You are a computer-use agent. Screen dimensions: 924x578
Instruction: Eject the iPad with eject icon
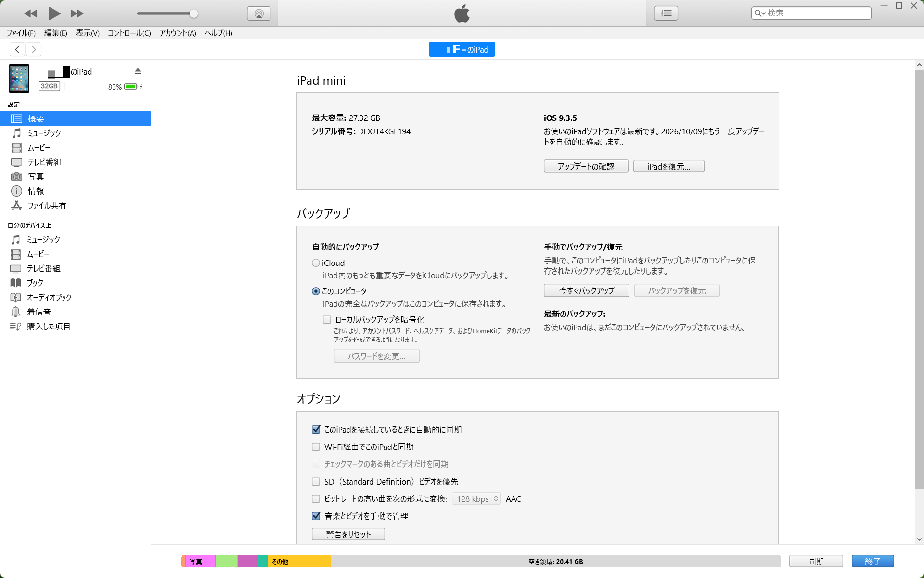(x=138, y=71)
